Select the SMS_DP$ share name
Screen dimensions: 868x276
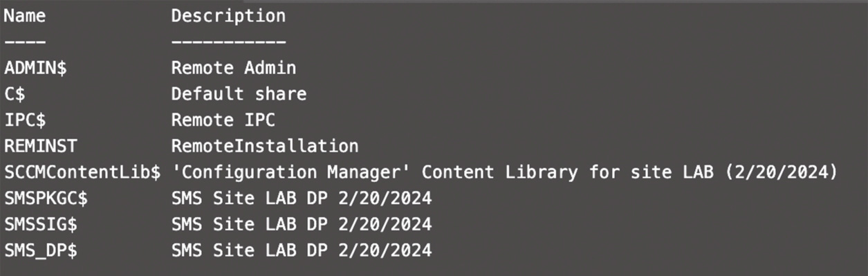click(x=40, y=250)
